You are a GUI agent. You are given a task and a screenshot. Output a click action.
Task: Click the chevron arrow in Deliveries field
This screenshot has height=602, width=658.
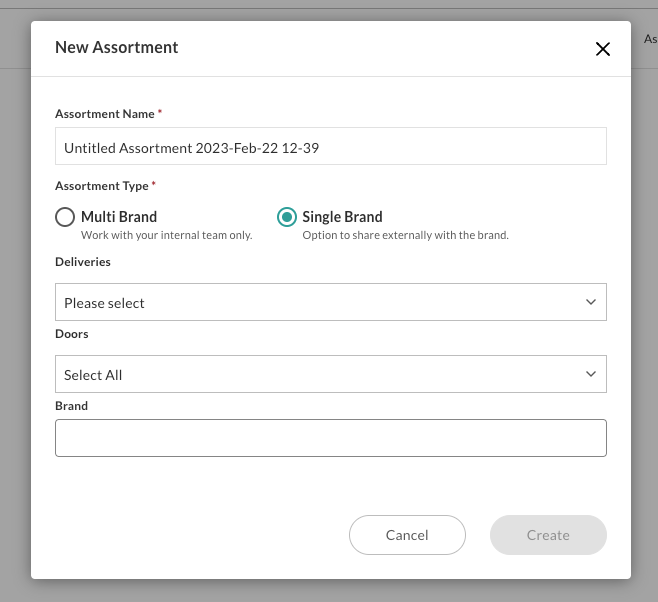pos(590,302)
